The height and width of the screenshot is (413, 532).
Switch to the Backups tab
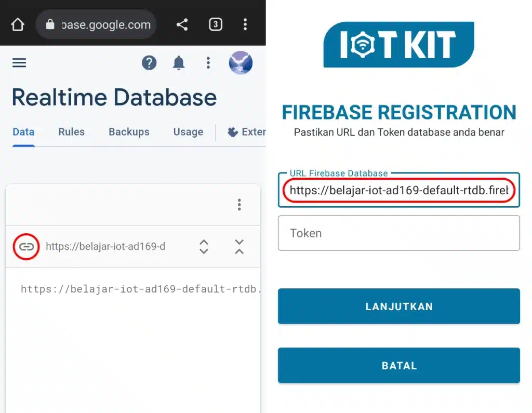coord(129,132)
